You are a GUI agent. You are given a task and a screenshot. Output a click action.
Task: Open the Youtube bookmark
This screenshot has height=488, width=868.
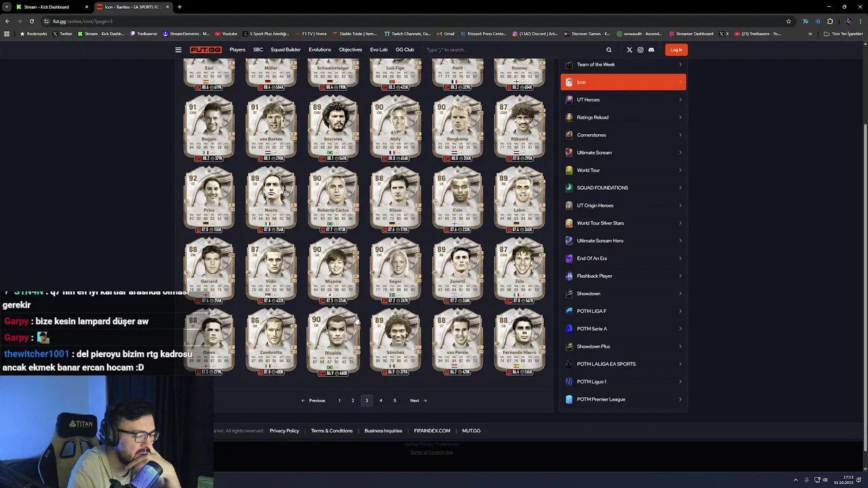226,33
